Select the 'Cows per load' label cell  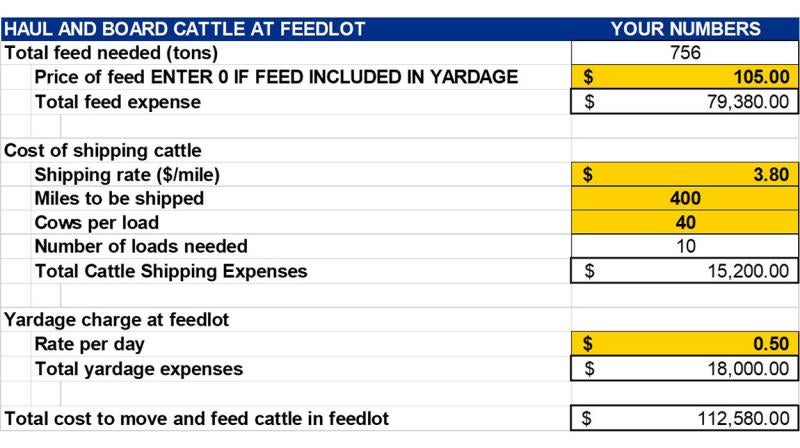click(97, 222)
